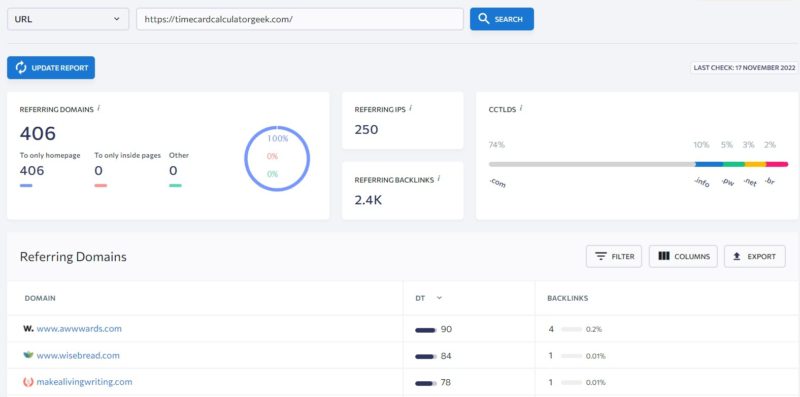
Task: Open the Columns selector
Action: [683, 256]
